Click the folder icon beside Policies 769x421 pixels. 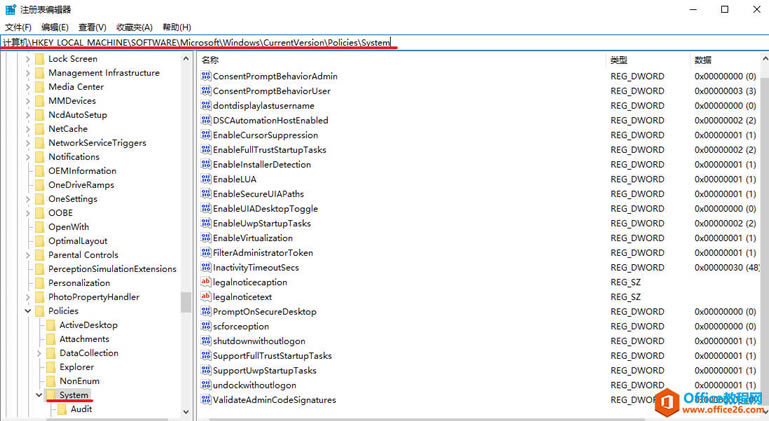(x=40, y=311)
